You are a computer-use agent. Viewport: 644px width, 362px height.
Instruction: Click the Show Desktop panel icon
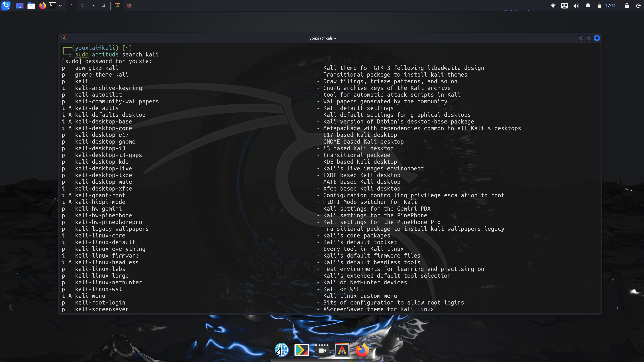[20, 6]
